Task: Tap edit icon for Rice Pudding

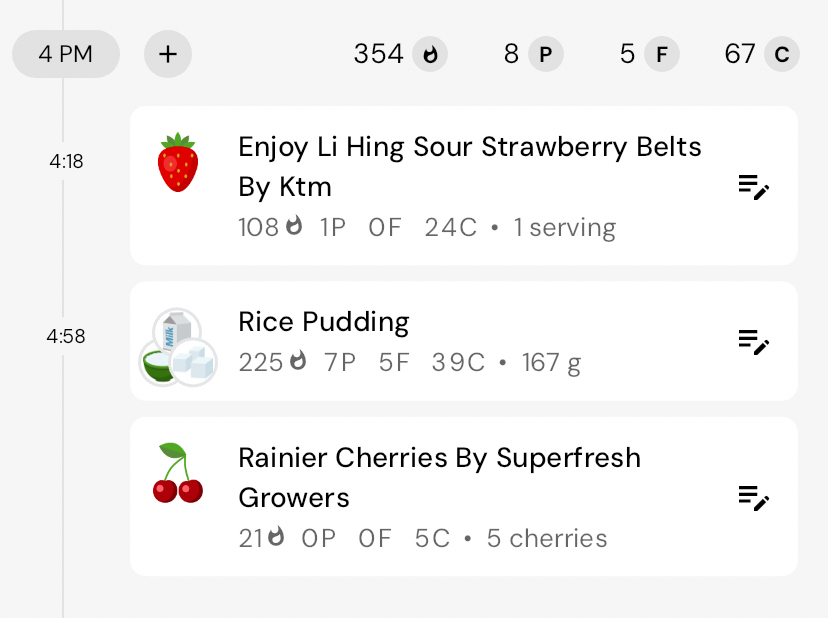Action: 753,341
